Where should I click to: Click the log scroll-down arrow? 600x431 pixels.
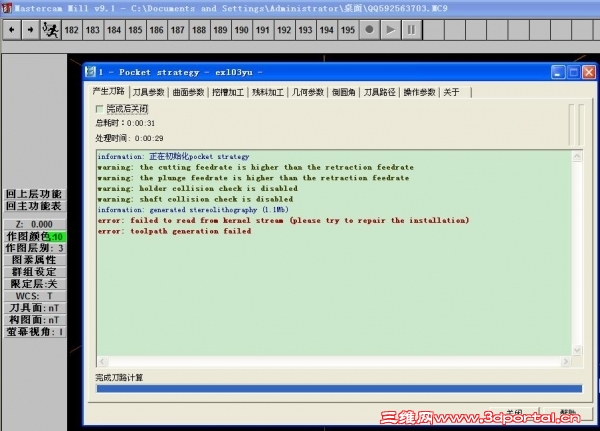tap(577, 350)
